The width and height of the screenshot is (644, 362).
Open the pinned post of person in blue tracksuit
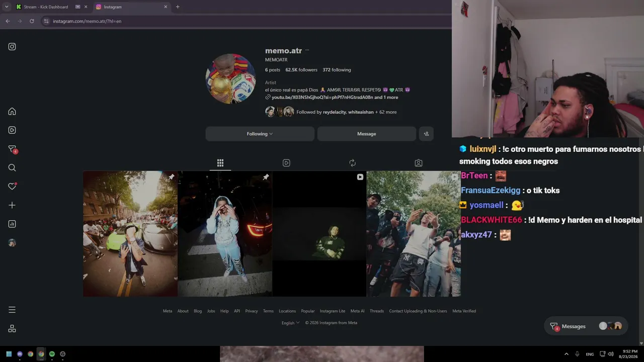click(x=225, y=234)
